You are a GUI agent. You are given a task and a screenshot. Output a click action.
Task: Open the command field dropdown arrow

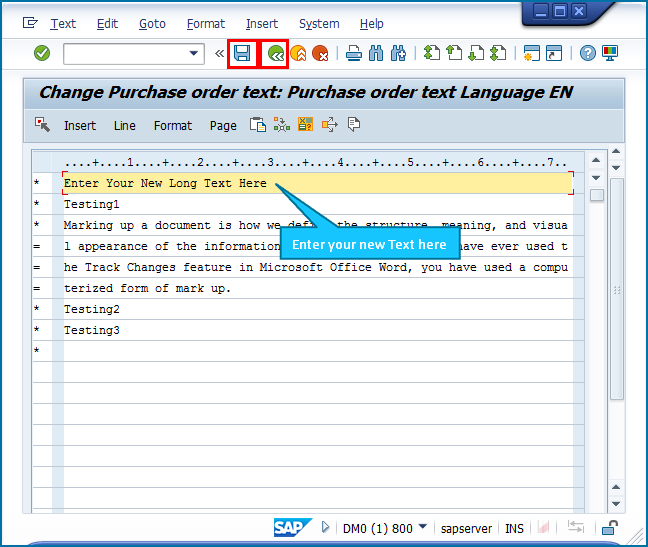[194, 54]
